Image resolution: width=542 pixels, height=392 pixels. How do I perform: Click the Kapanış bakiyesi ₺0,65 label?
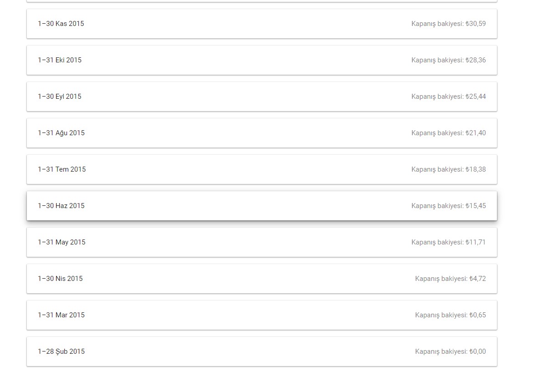[x=450, y=315]
